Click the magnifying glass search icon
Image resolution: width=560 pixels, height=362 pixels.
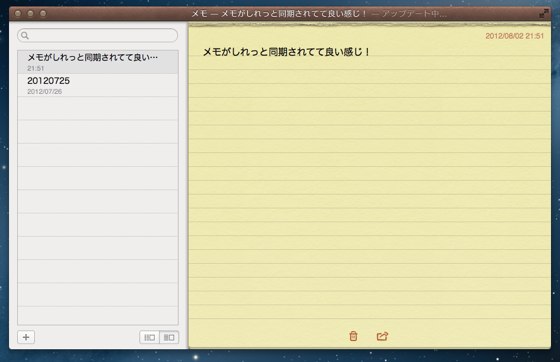coord(25,35)
